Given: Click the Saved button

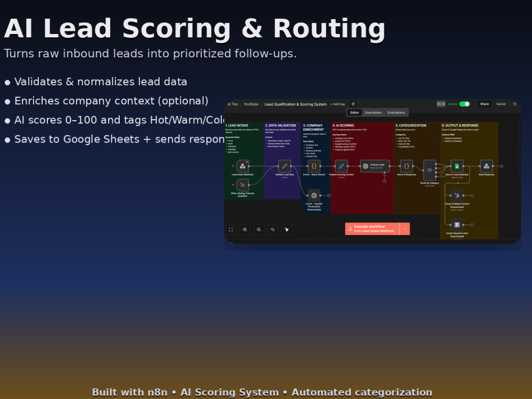Looking at the screenshot, I should [501, 104].
